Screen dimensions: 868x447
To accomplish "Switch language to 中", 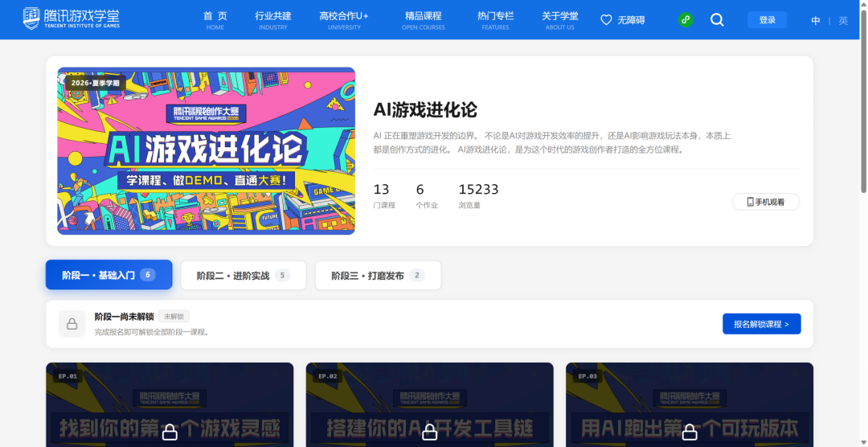I will coord(816,20).
